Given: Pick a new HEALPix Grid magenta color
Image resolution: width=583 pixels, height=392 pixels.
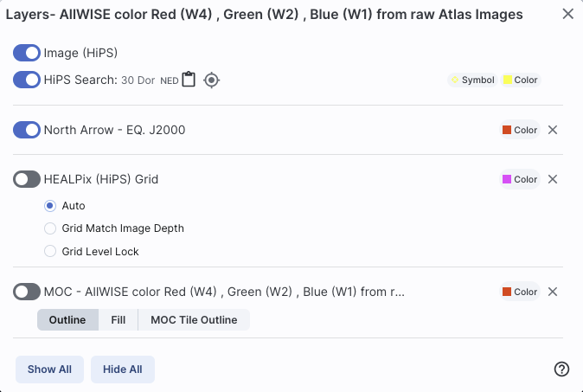Looking at the screenshot, I should pos(520,179).
